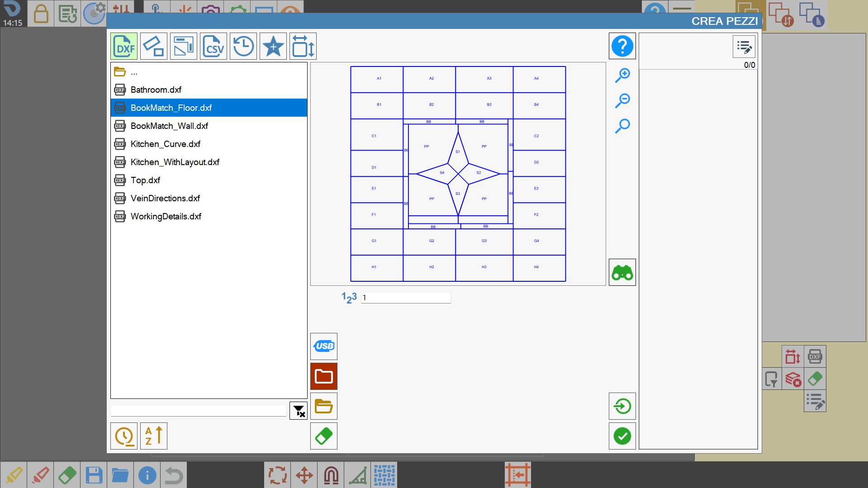This screenshot has width=868, height=488.
Task: Zoom out of the DXF preview
Action: 622,100
